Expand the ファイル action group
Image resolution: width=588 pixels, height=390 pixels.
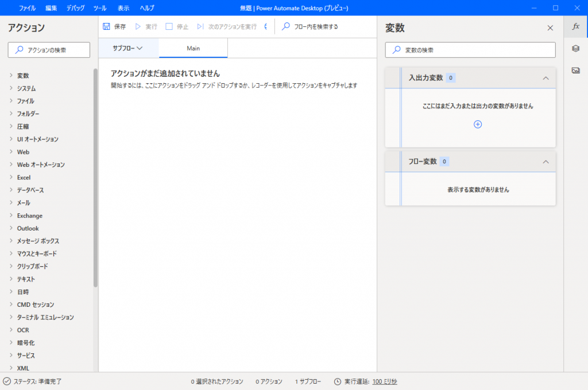point(11,101)
